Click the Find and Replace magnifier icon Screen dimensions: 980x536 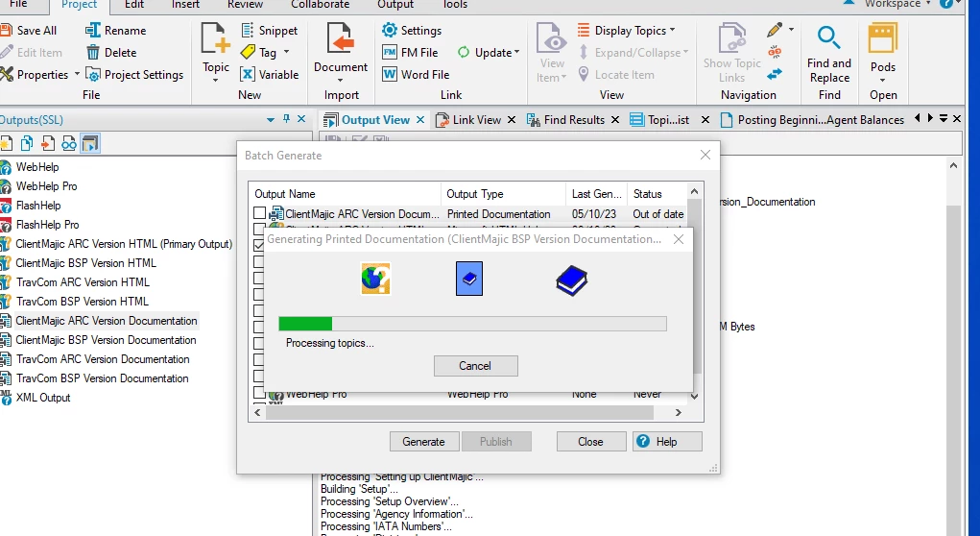tap(828, 37)
